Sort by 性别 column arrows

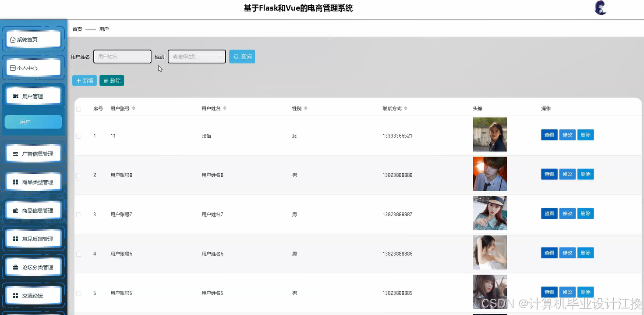pos(306,108)
